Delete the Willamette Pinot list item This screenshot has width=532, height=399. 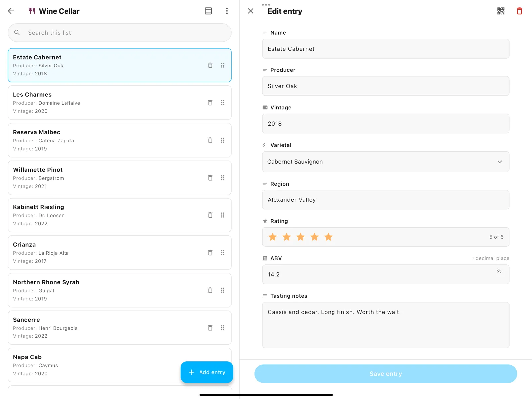click(x=210, y=178)
